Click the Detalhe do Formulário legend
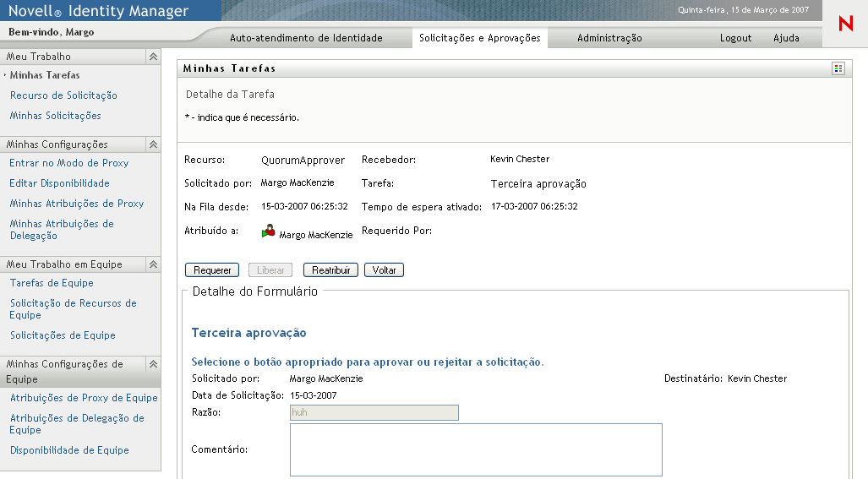The width and height of the screenshot is (868, 479). (255, 291)
